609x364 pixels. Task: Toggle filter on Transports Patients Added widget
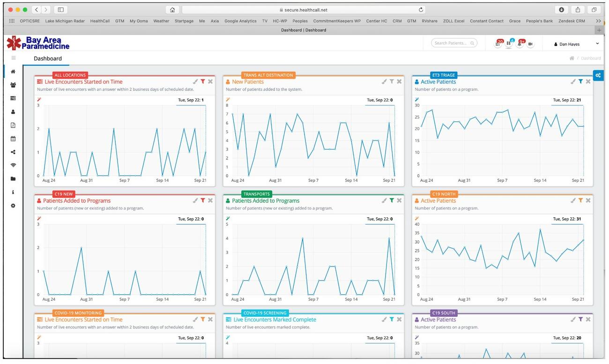[x=392, y=201]
